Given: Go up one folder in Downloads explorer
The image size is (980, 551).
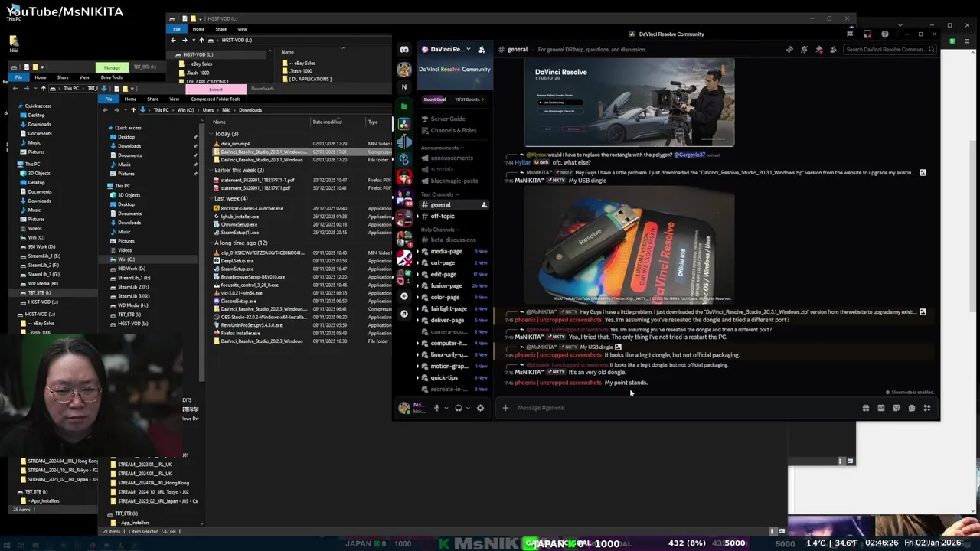Looking at the screenshot, I should coord(134,110).
